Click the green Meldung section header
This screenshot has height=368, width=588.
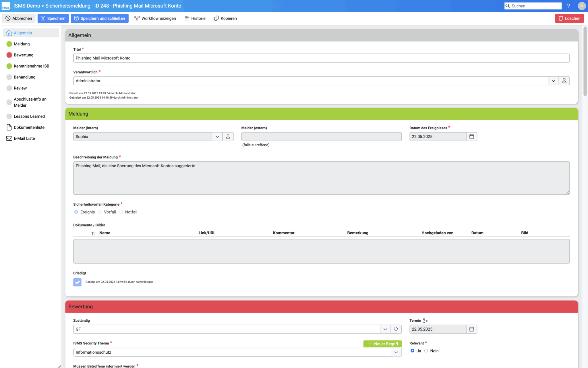(321, 114)
